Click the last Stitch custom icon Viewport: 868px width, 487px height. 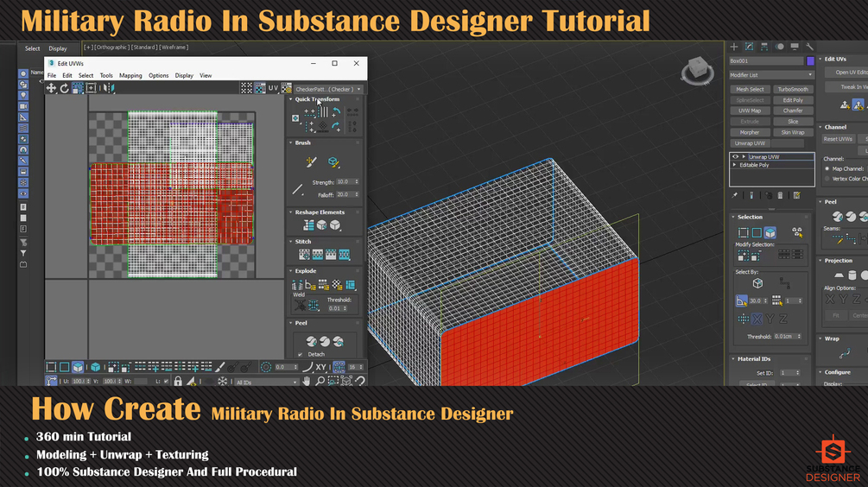pos(345,255)
